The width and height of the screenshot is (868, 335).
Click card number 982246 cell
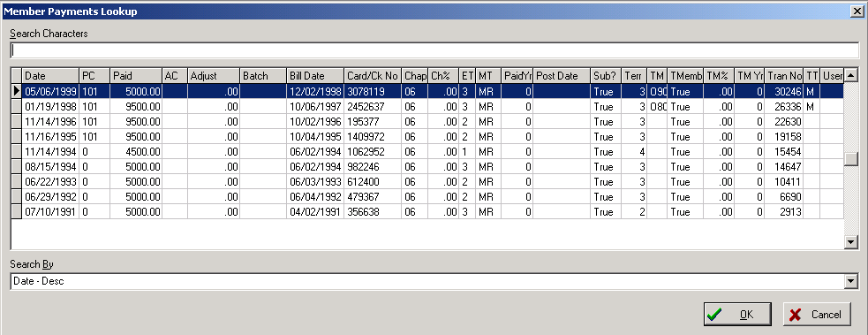(373, 167)
